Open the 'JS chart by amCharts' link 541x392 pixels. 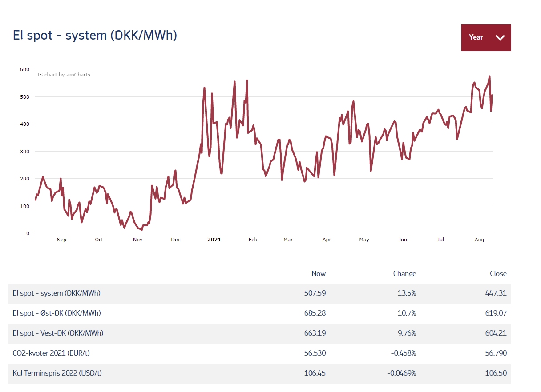coord(63,75)
